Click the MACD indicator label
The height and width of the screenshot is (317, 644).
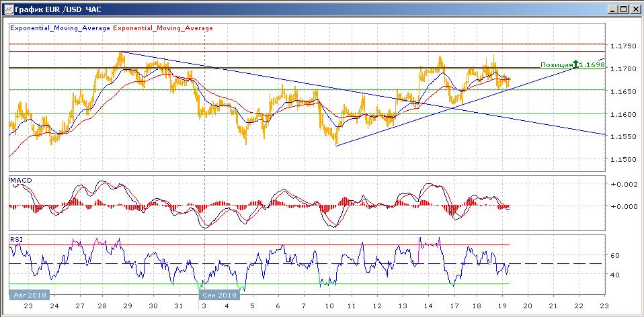click(x=21, y=181)
